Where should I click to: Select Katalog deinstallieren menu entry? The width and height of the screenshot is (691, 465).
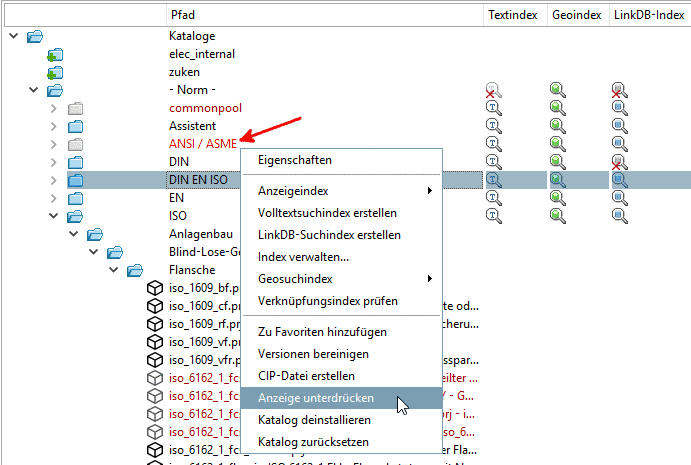[314, 420]
